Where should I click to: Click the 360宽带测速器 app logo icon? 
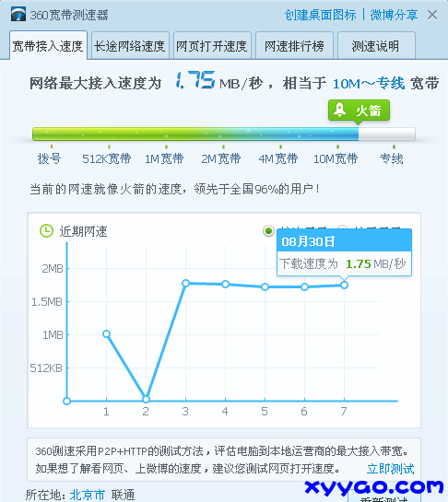[18, 15]
